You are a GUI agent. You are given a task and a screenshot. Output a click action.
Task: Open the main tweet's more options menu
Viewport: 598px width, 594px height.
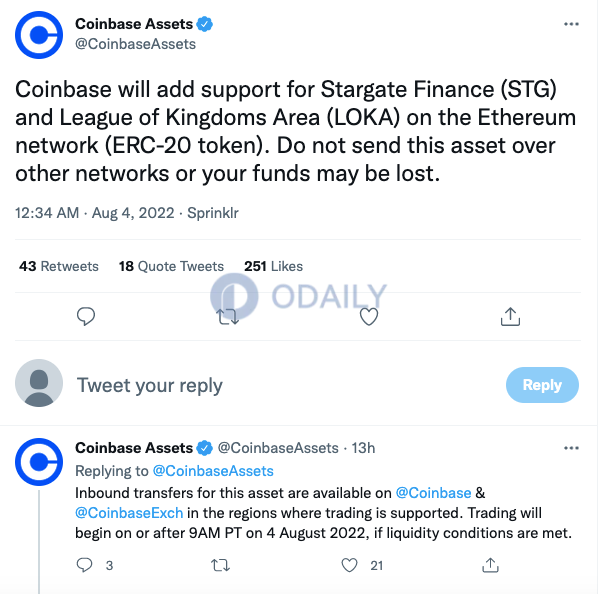pos(571,24)
